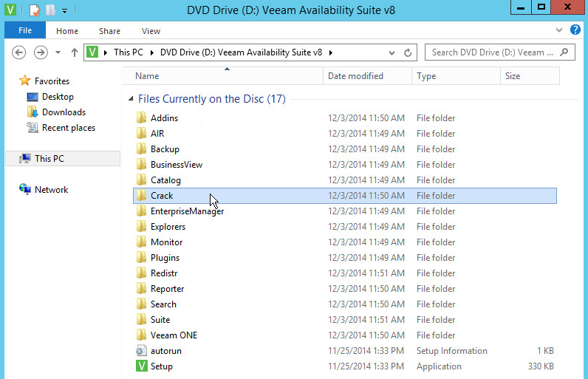Select the Redistr folder icon

point(141,273)
